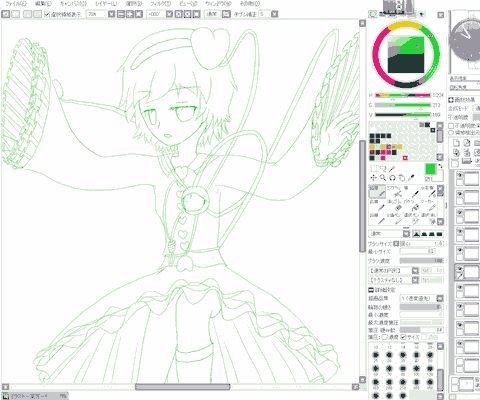The width and height of the screenshot is (480, 400).
Task: Swap foreground and background colors
Action: pyautogui.click(x=440, y=166)
